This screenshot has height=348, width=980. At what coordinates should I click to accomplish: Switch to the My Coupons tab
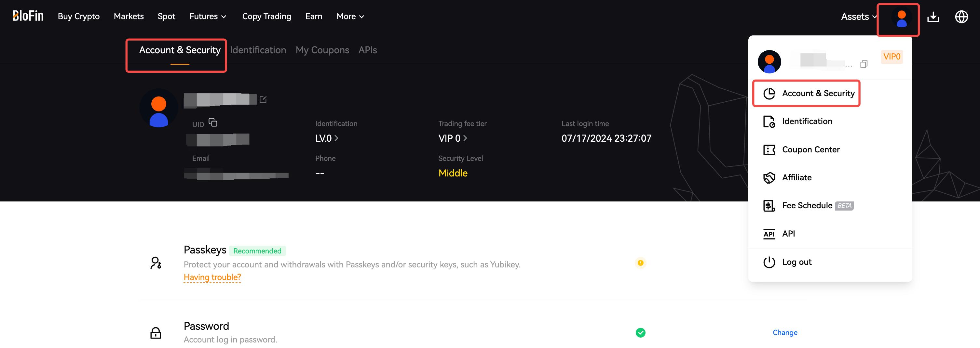tap(322, 50)
